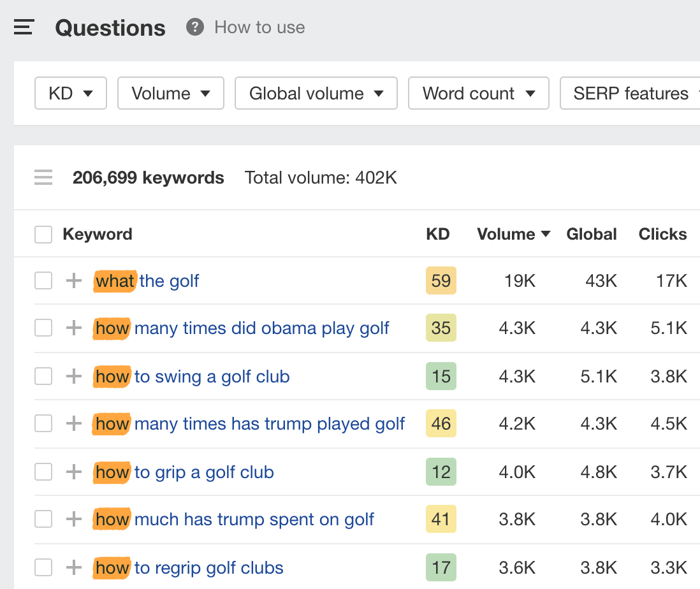This screenshot has width=700, height=589.
Task: Click plus icon for 'how to swing a golf club'
Action: [74, 376]
